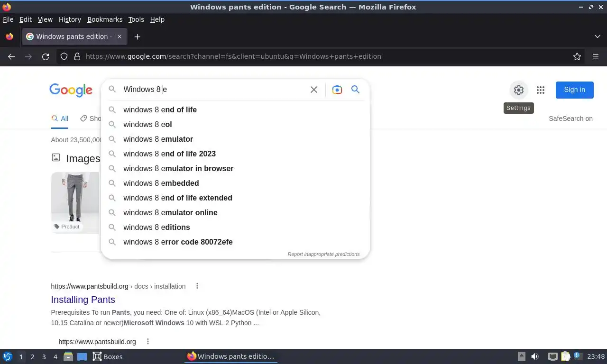
Task: Open network icon in system tray
Action: [x=552, y=356]
